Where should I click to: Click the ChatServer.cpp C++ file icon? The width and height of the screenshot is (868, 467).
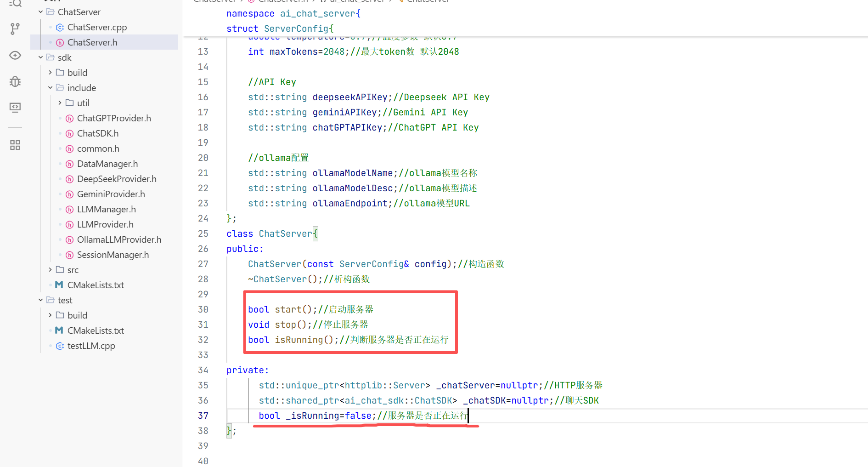pos(60,28)
